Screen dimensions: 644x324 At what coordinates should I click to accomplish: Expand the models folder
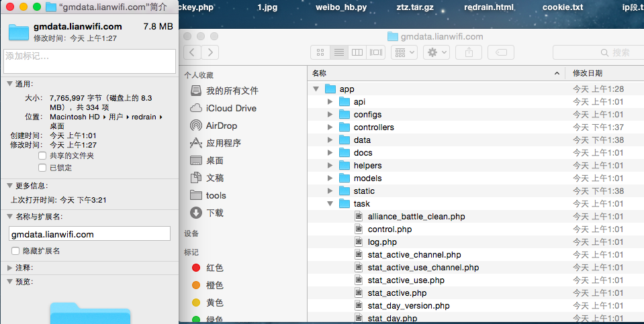tap(330, 178)
